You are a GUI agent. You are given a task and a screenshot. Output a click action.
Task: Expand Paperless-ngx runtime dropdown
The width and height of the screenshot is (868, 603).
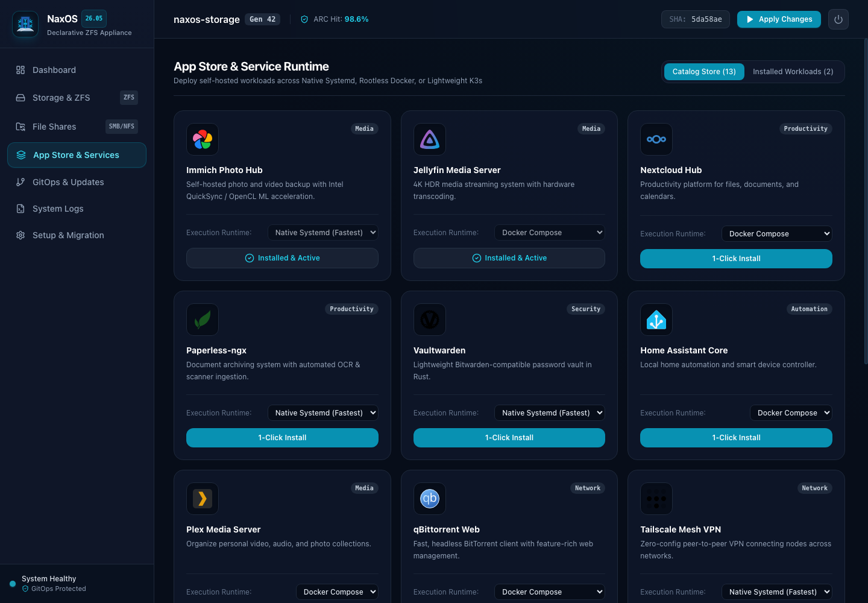pyautogui.click(x=323, y=413)
